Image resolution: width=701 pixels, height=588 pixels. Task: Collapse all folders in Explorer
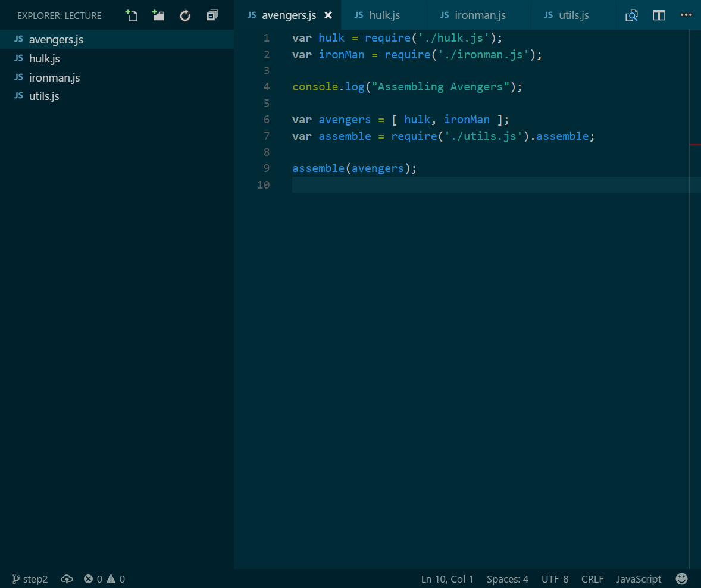pyautogui.click(x=212, y=15)
